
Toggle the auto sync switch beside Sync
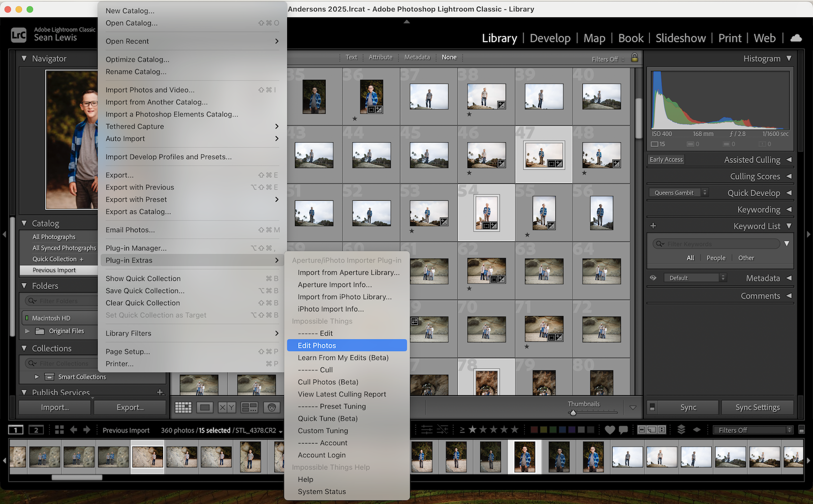652,407
